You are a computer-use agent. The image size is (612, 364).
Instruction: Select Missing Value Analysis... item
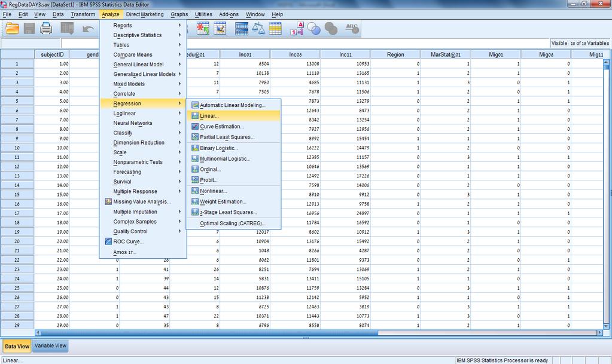143,201
